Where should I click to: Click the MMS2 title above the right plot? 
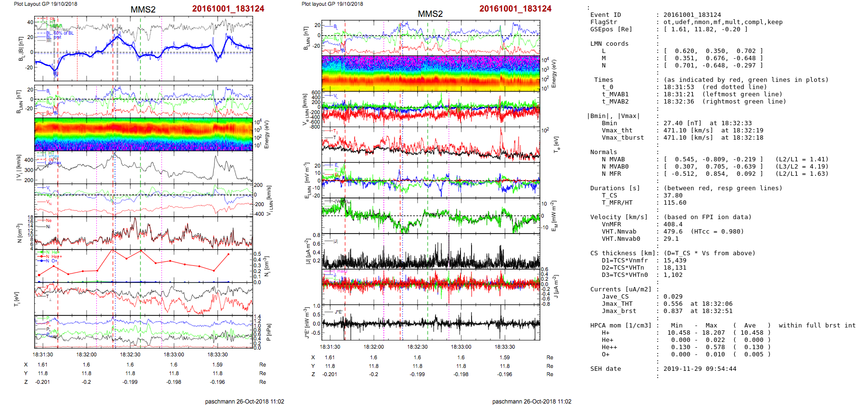(x=430, y=14)
